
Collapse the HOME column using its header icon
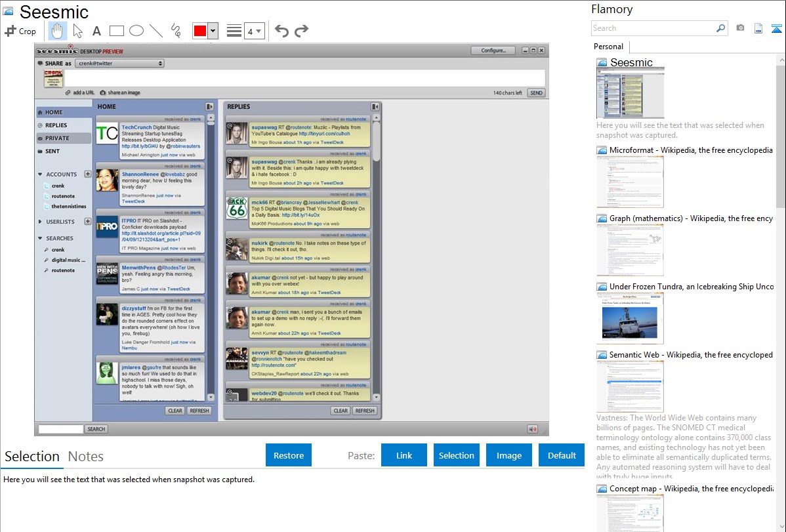209,106
